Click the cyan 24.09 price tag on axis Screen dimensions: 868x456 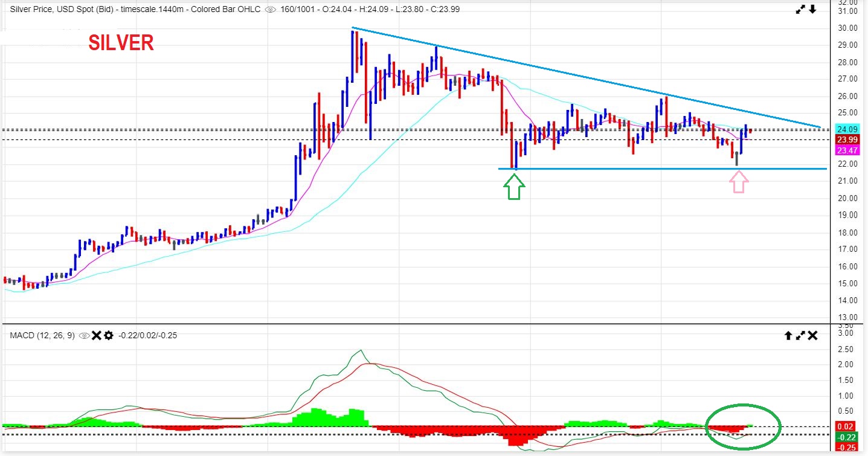pos(847,129)
